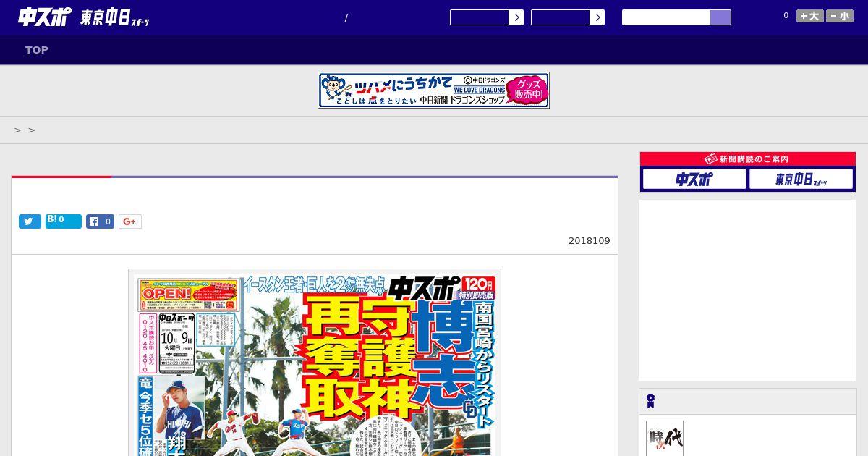Open the 東京中日スポーツ header logo
868x456 pixels.
point(115,18)
